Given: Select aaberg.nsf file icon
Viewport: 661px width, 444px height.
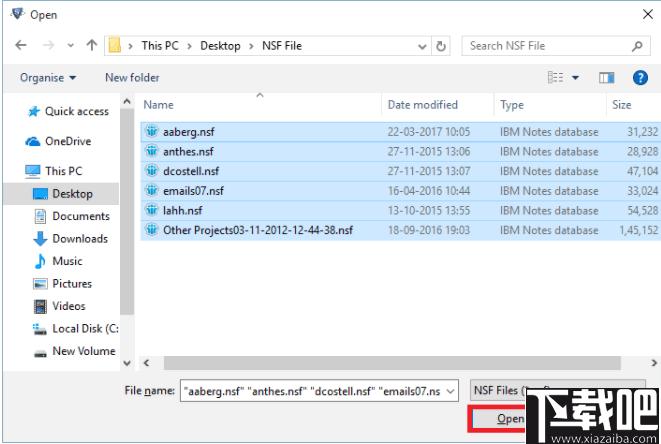Looking at the screenshot, I should click(x=152, y=132).
